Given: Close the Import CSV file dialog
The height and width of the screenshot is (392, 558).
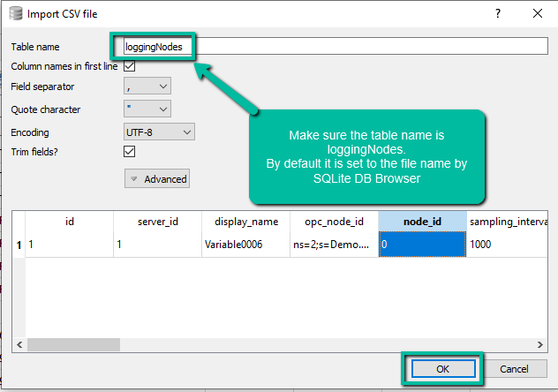Looking at the screenshot, I should click(538, 14).
